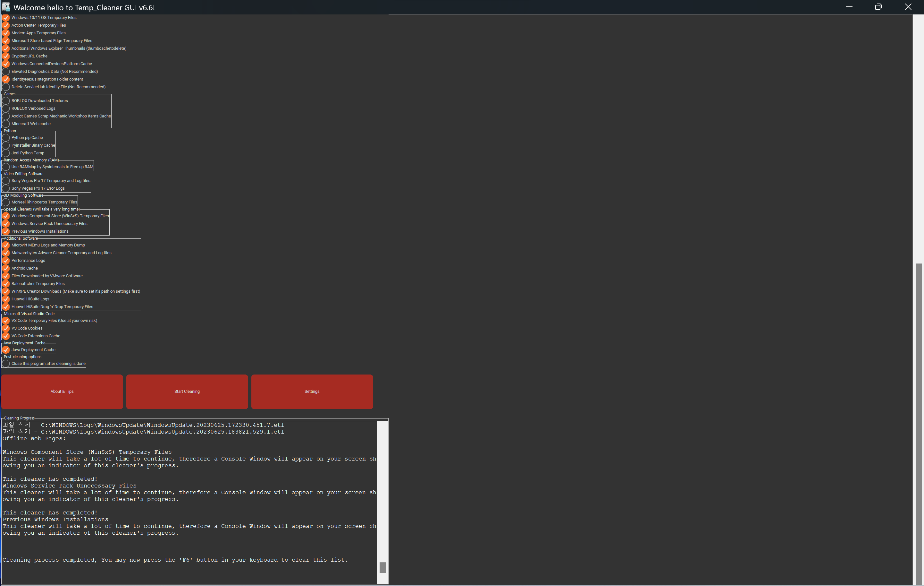Image resolution: width=924 pixels, height=586 pixels.
Task: Tick Python pip Cache checkbox
Action: [x=6, y=137]
